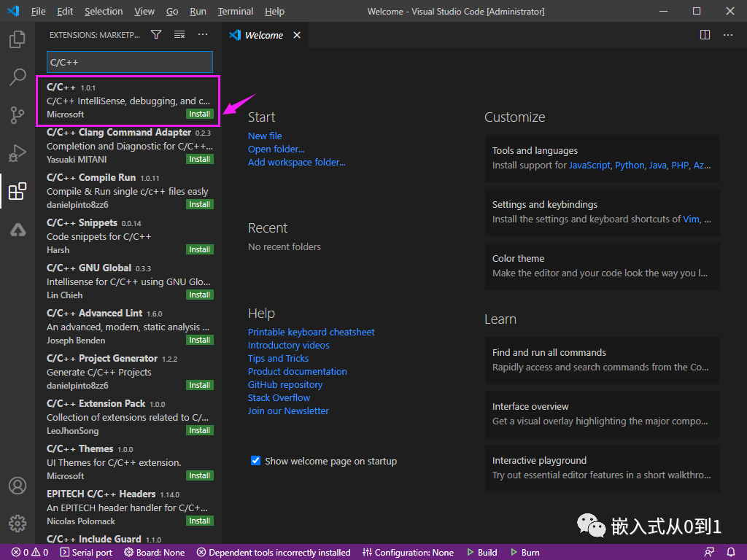Viewport: 747px width, 560px height.
Task: Open the Search view in activity bar
Action: tap(18, 77)
